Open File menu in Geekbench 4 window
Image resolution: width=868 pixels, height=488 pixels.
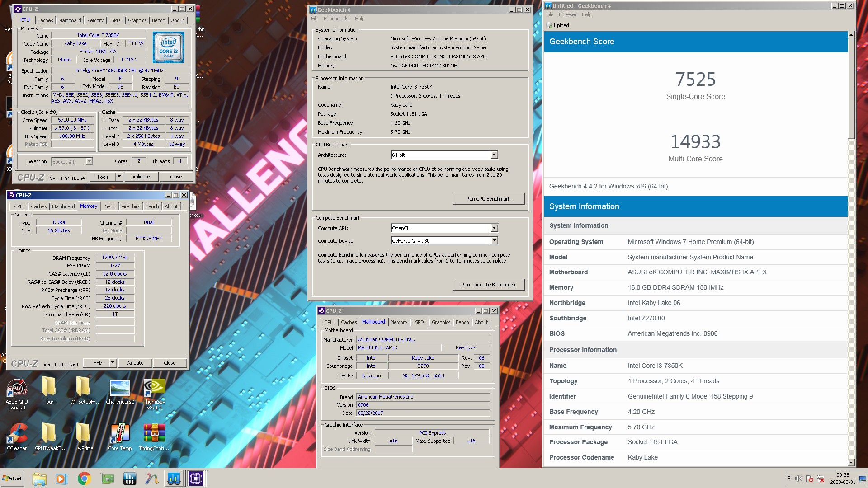pos(315,19)
